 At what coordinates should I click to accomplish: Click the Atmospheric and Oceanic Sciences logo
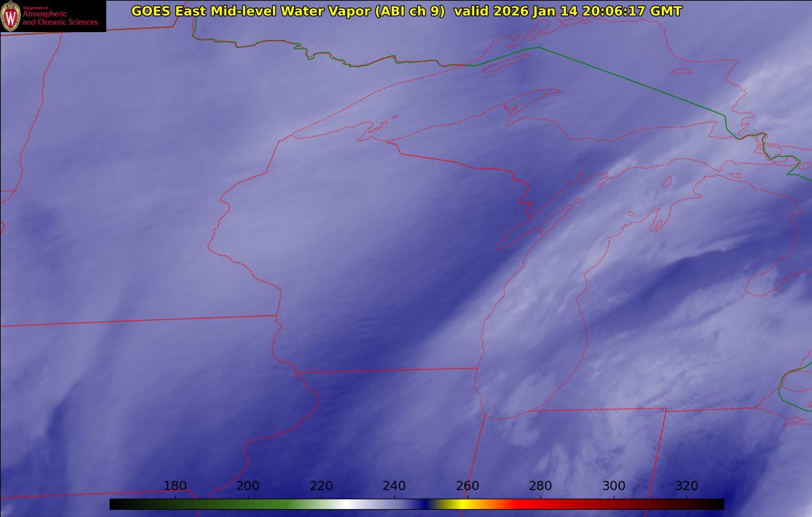[52, 16]
